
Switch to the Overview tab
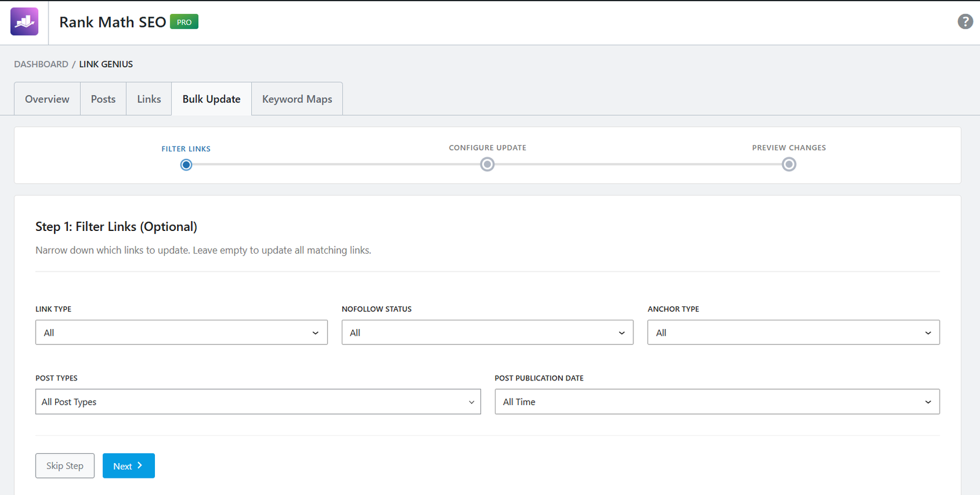[x=47, y=99]
